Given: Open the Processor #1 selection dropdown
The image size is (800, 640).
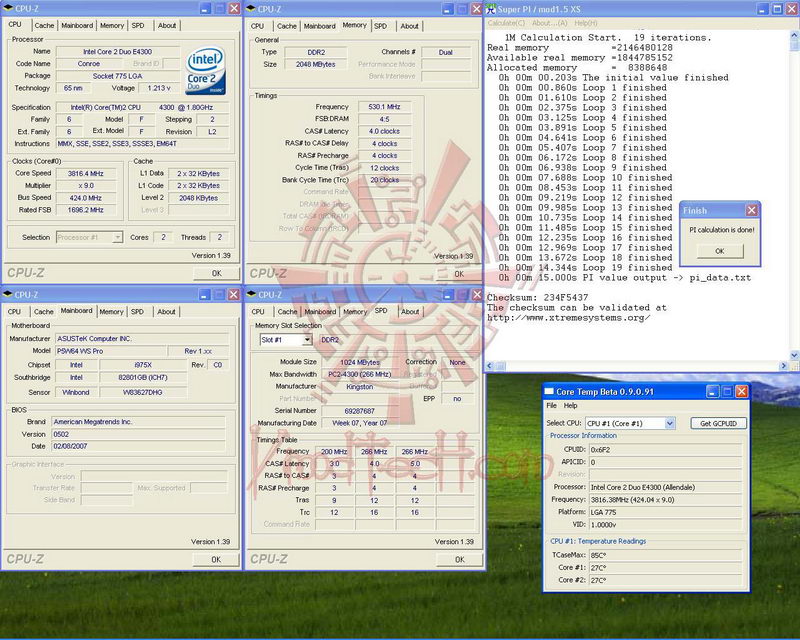Looking at the screenshot, I should (117, 237).
